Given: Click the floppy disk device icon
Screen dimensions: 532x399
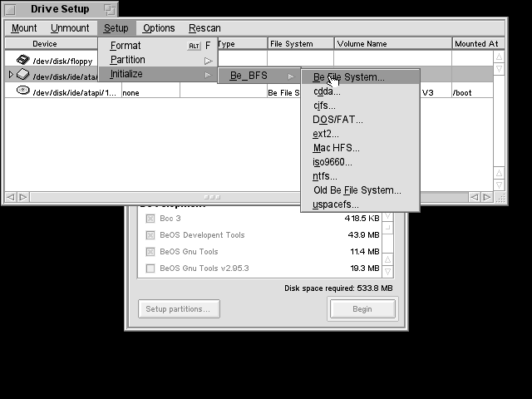Looking at the screenshot, I should tap(23, 60).
